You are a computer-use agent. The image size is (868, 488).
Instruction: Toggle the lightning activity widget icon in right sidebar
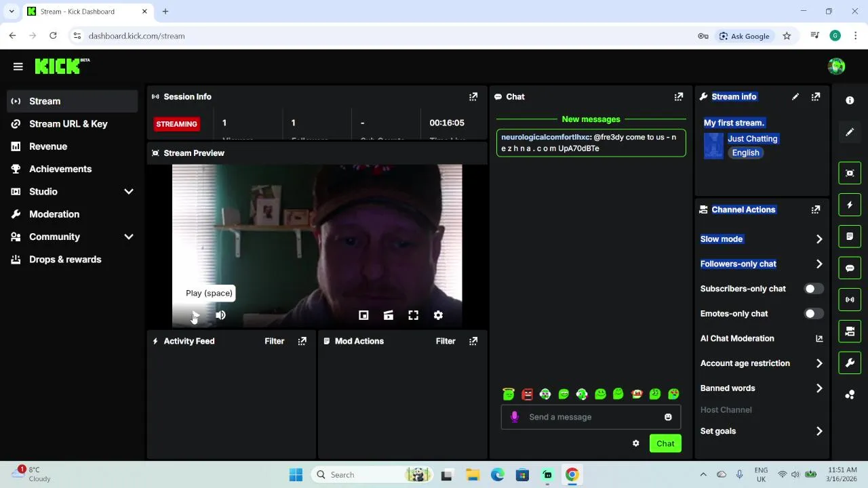pyautogui.click(x=850, y=205)
